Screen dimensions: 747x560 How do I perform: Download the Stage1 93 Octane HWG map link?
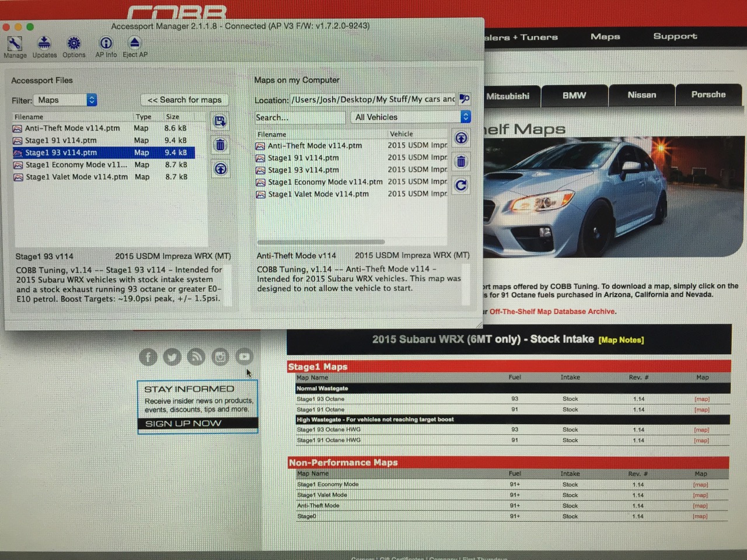point(701,430)
